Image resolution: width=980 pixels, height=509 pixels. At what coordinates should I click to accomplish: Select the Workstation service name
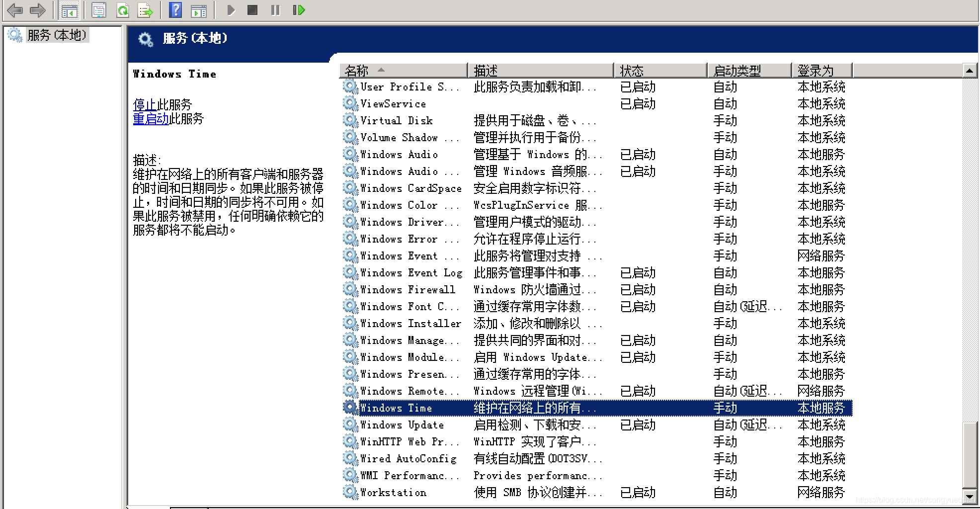pyautogui.click(x=393, y=492)
